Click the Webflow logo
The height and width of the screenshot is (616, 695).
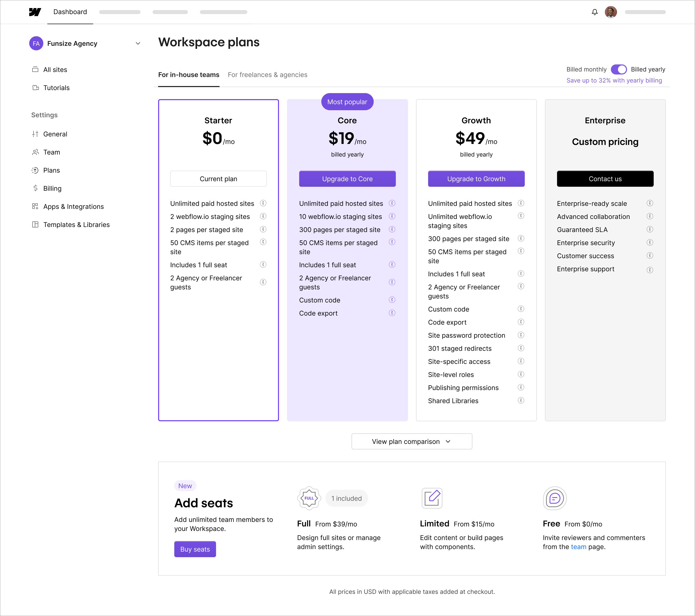pyautogui.click(x=35, y=12)
